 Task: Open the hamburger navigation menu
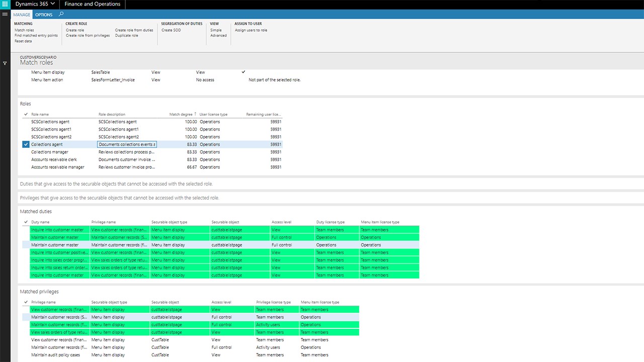(x=5, y=14)
